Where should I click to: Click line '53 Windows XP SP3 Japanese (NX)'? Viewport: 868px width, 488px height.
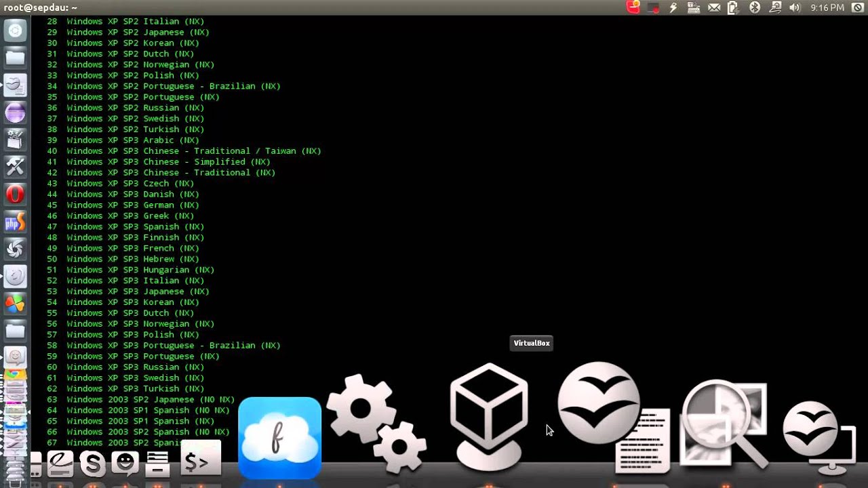pos(128,291)
